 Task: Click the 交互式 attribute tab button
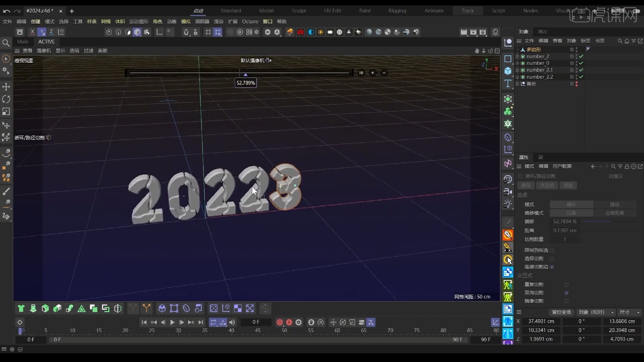(547, 185)
